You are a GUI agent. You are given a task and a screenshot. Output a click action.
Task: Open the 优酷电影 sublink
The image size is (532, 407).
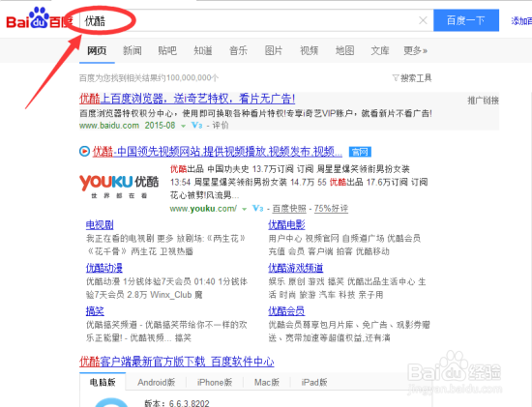pos(286,224)
